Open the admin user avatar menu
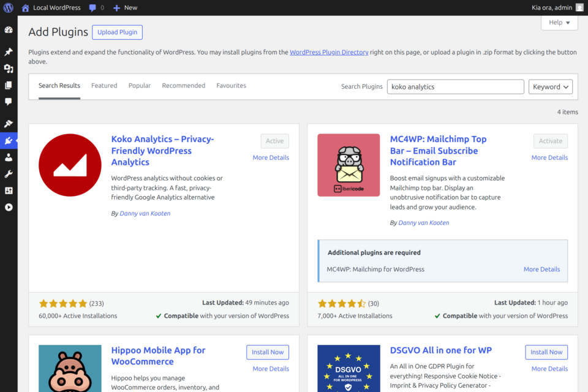 [579, 7]
